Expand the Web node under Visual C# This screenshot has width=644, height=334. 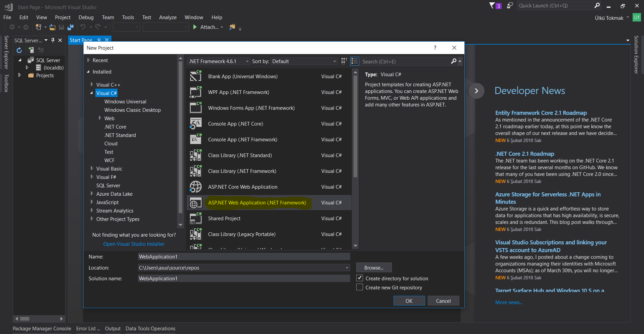point(100,118)
